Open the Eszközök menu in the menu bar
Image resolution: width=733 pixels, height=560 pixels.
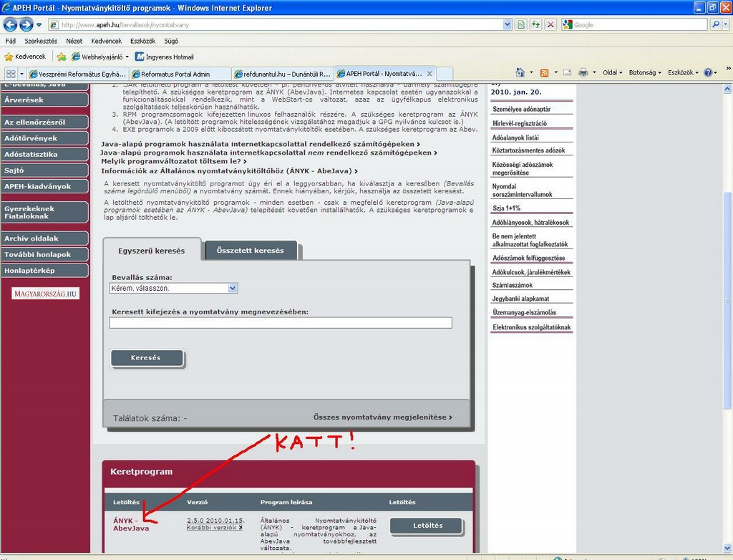point(142,41)
